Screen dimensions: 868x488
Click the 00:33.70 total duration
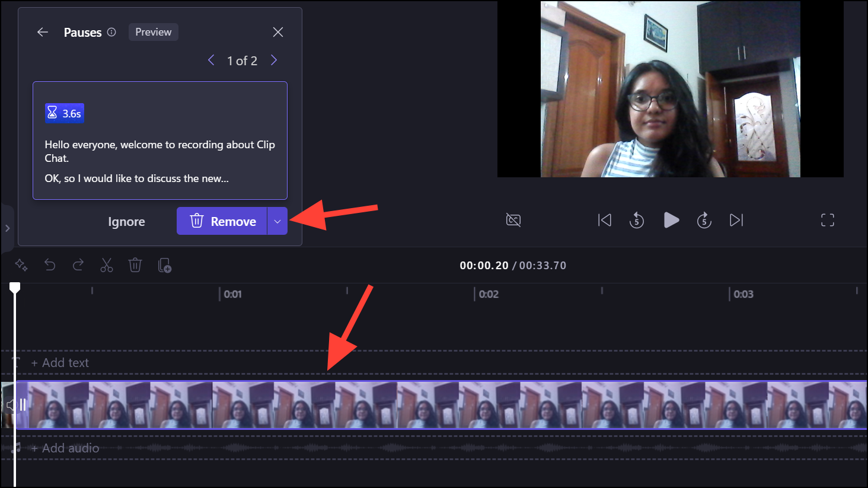543,266
